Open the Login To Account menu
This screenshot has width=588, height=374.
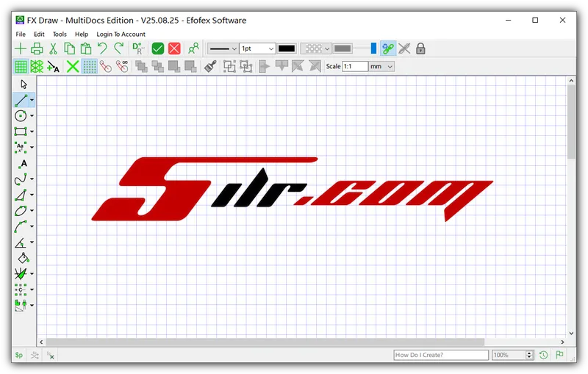(121, 34)
